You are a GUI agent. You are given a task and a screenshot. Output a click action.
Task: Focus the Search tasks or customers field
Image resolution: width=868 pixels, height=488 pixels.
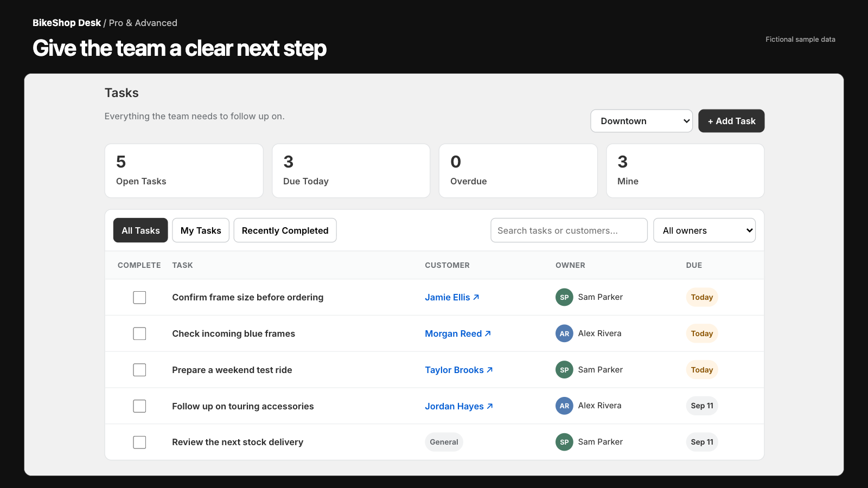[569, 230]
